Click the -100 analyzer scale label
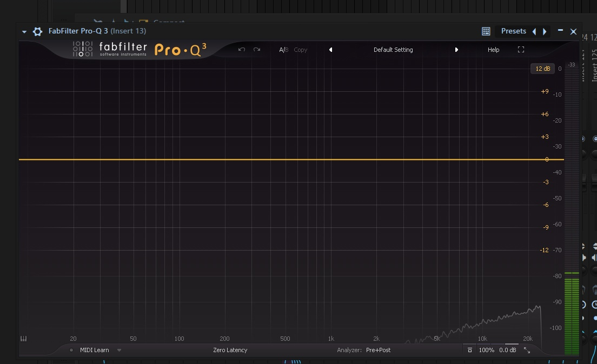The height and width of the screenshot is (364, 597). click(556, 328)
